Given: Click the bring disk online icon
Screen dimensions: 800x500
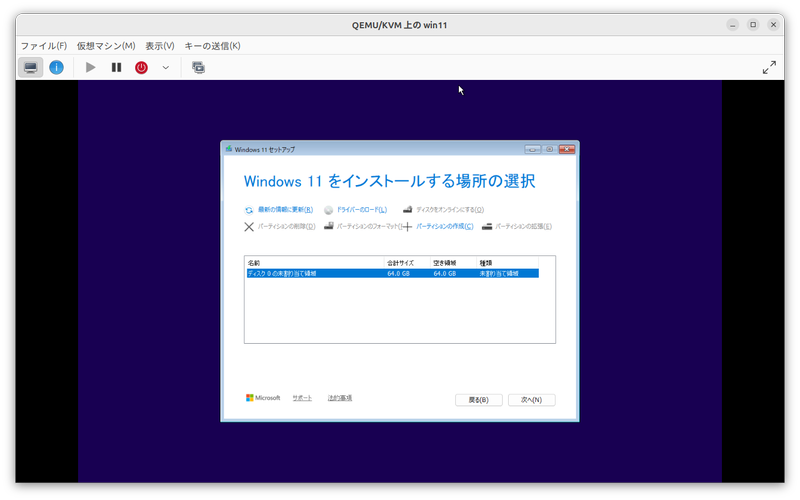Looking at the screenshot, I should tap(407, 210).
